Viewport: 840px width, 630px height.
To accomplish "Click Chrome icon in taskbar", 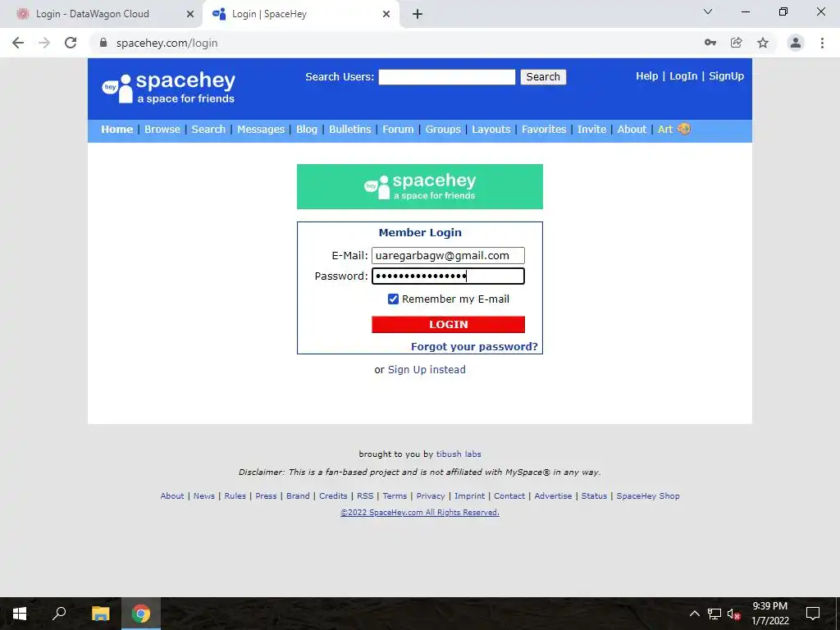I will click(x=141, y=614).
